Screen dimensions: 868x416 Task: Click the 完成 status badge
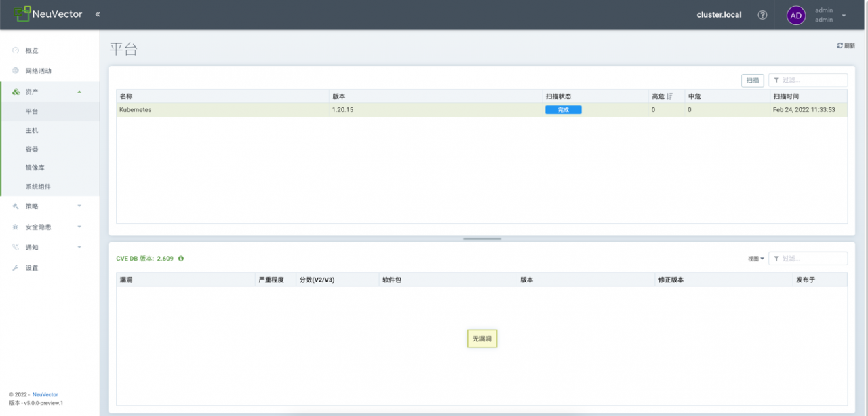pos(564,109)
